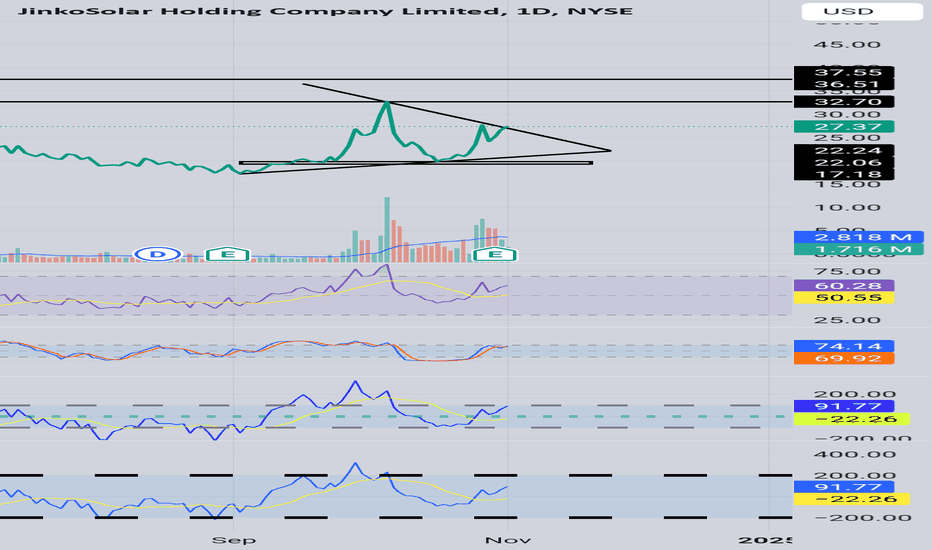Click the dividend D marker icon
This screenshot has width=932, height=550.
point(158,254)
